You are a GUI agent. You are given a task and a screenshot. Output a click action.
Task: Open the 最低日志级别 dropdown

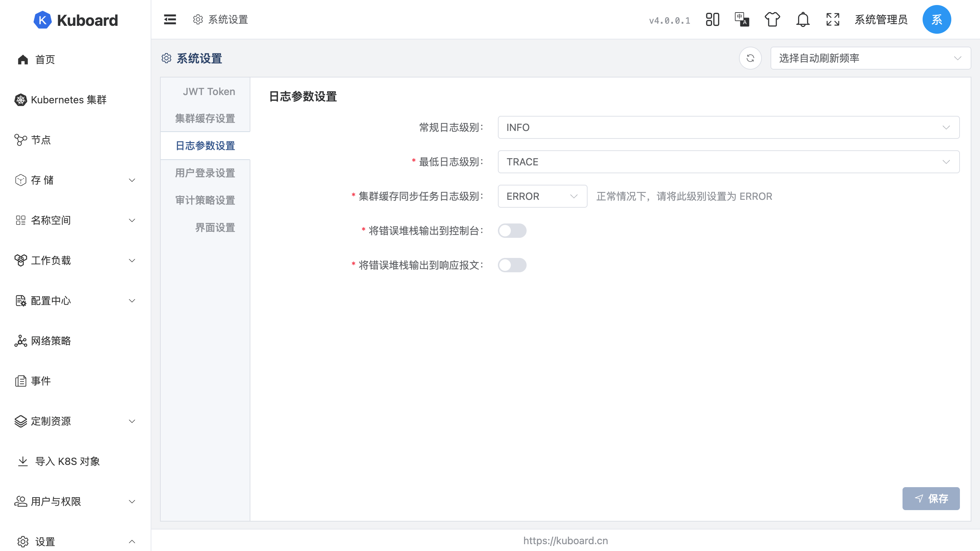point(727,162)
